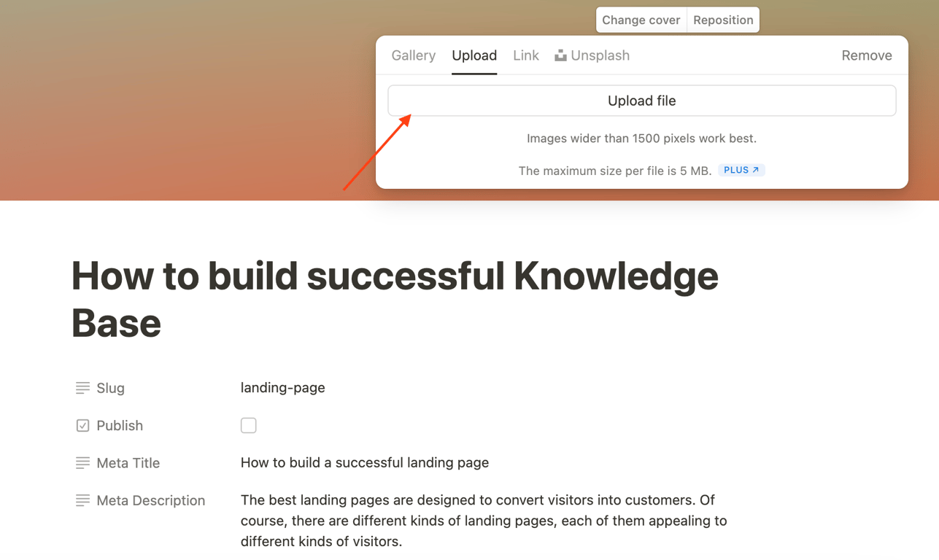The image size is (939, 560).
Task: Tick the Publish checkbox
Action: [x=249, y=426]
